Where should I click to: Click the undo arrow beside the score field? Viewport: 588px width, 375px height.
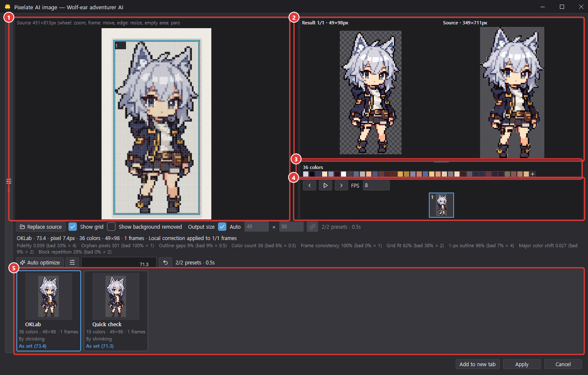click(x=165, y=263)
